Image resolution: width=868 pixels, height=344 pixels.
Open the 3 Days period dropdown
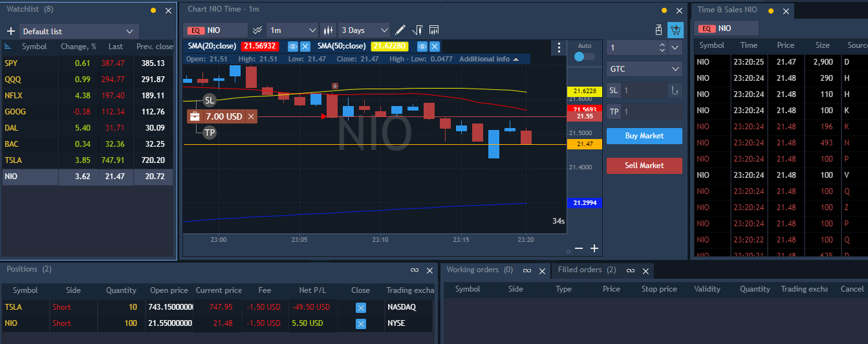[364, 30]
